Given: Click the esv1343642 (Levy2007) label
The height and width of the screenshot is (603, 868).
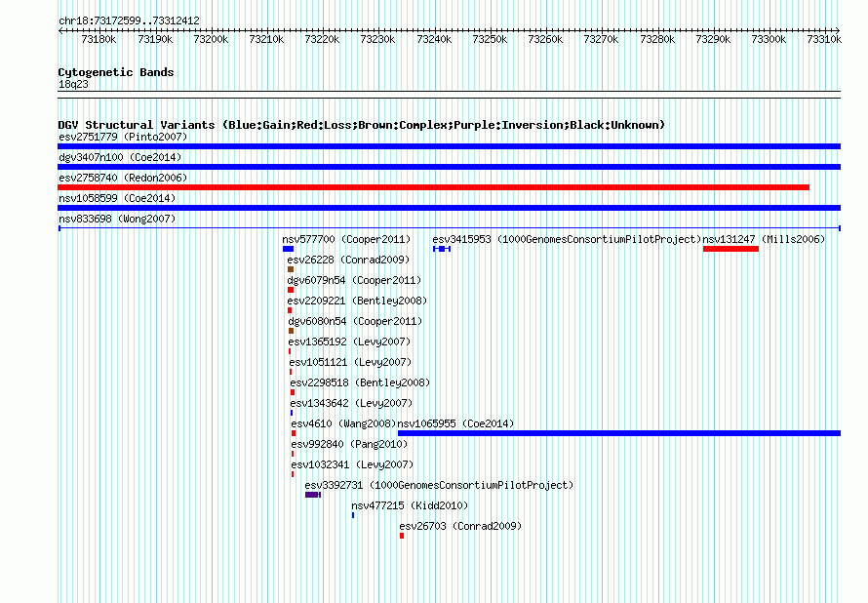Looking at the screenshot, I should coord(351,403).
